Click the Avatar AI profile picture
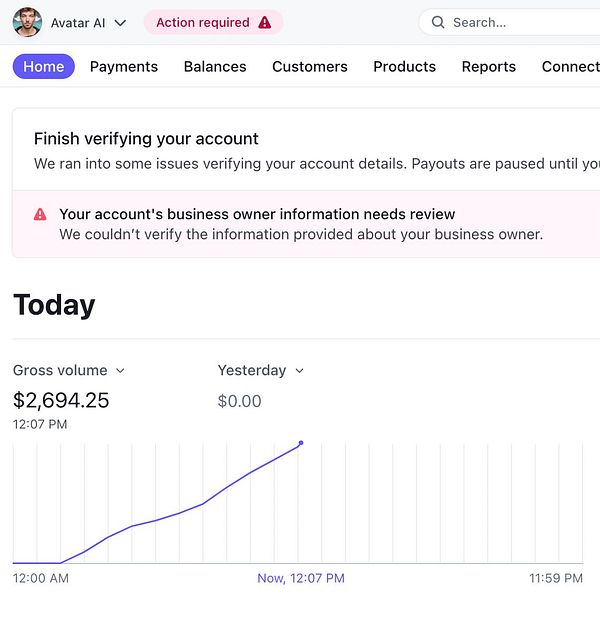The width and height of the screenshot is (600, 623). click(x=27, y=22)
